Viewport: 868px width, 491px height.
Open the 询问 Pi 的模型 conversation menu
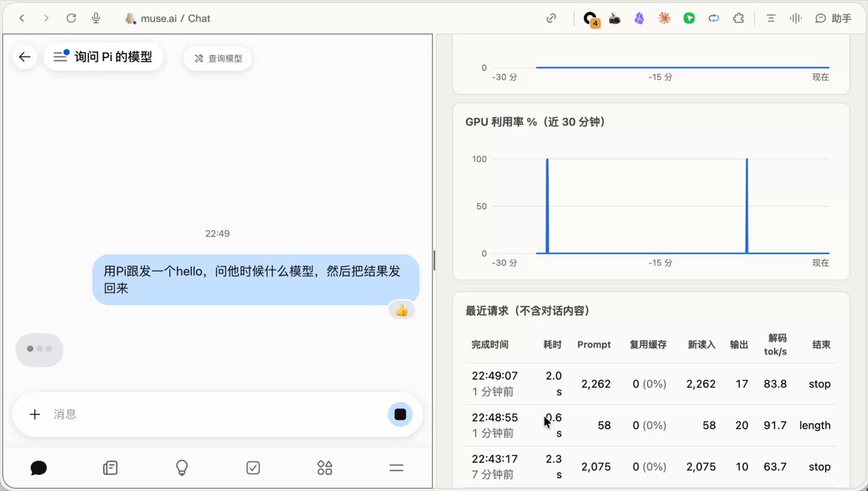103,57
